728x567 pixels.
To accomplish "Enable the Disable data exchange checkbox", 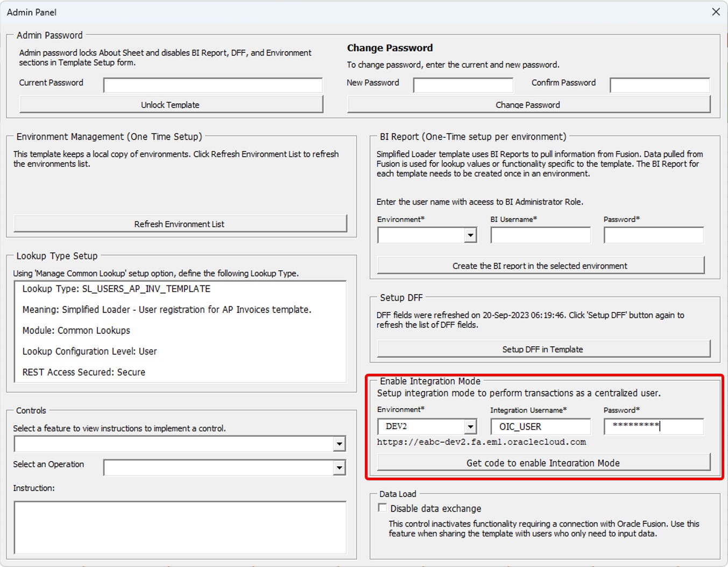I will click(x=383, y=507).
